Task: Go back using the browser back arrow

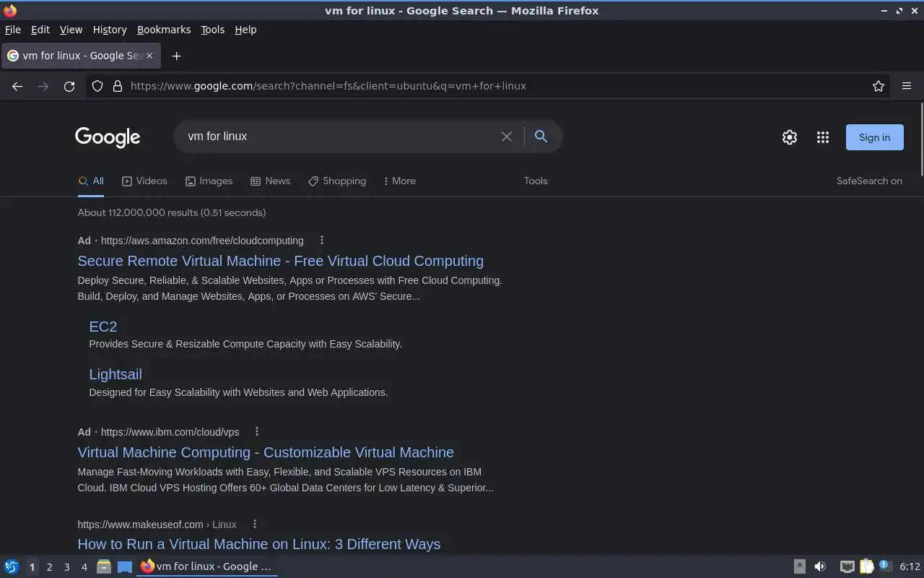Action: (x=17, y=86)
